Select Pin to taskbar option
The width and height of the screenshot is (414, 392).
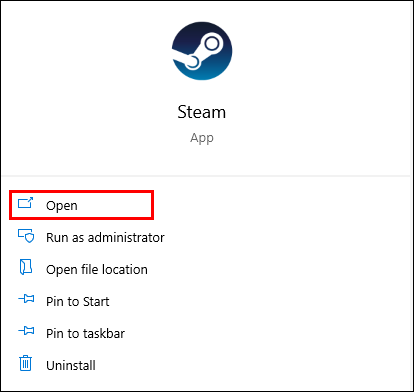(85, 334)
